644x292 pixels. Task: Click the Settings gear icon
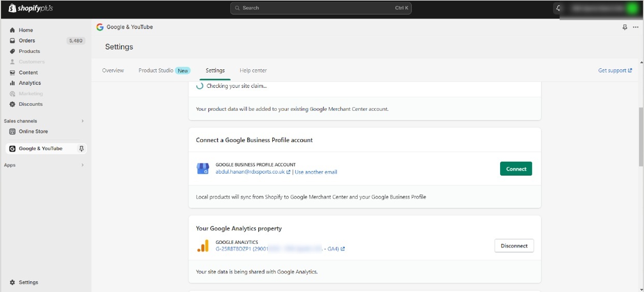(12, 282)
